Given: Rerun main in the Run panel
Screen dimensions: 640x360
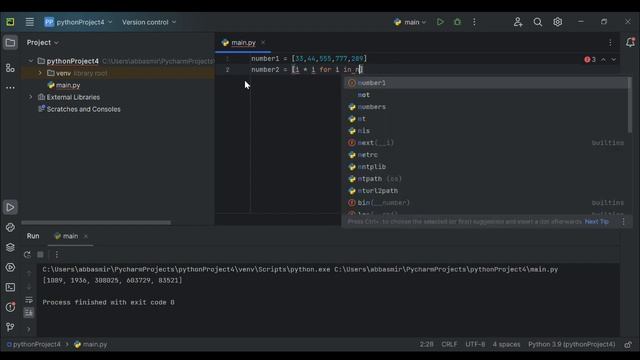Looking at the screenshot, I should tap(27, 255).
